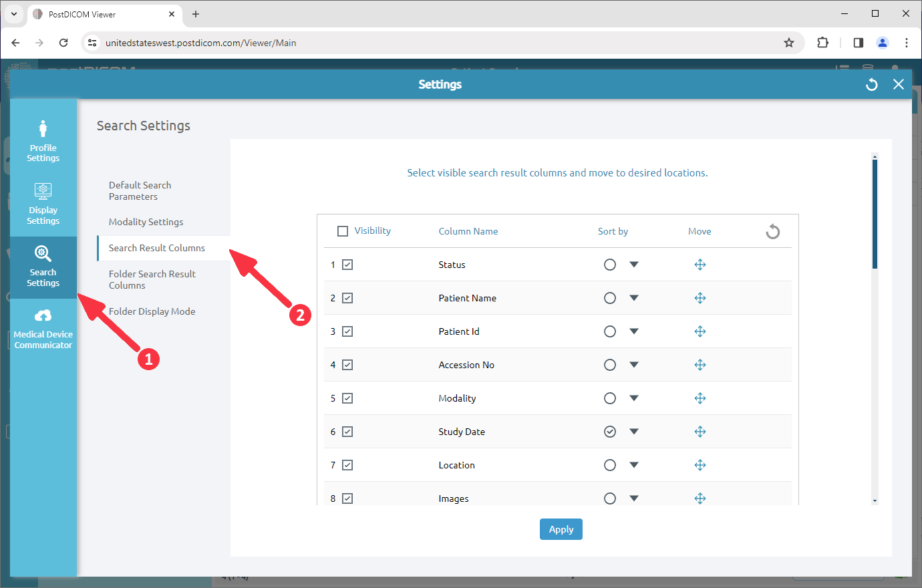Apply the search result column changes
The image size is (922, 588).
point(561,529)
